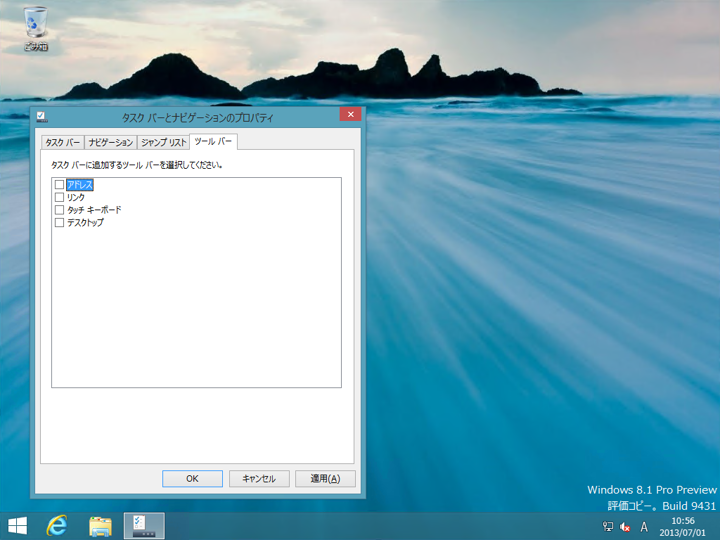Select the タッチ キーボード list item text
Screen dimensions: 720x540
coord(94,210)
